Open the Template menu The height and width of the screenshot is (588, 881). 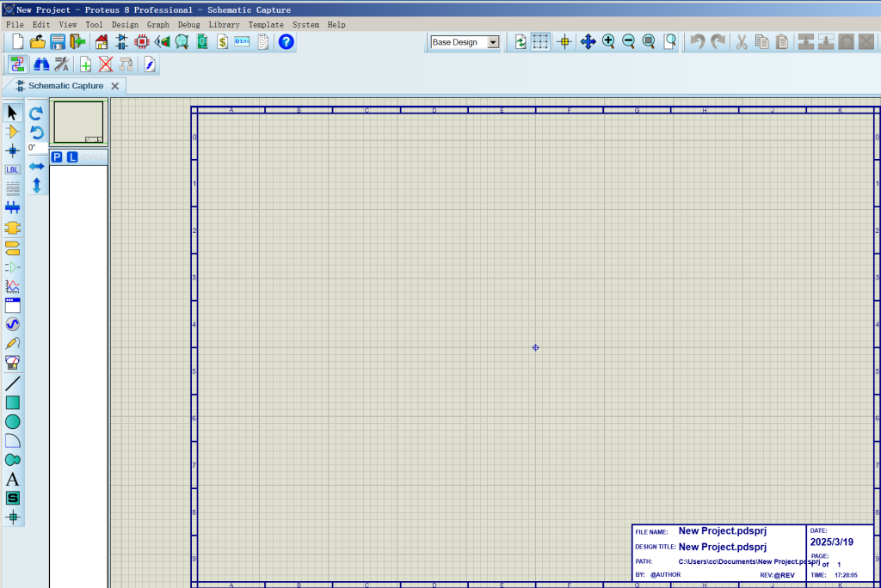pos(266,25)
